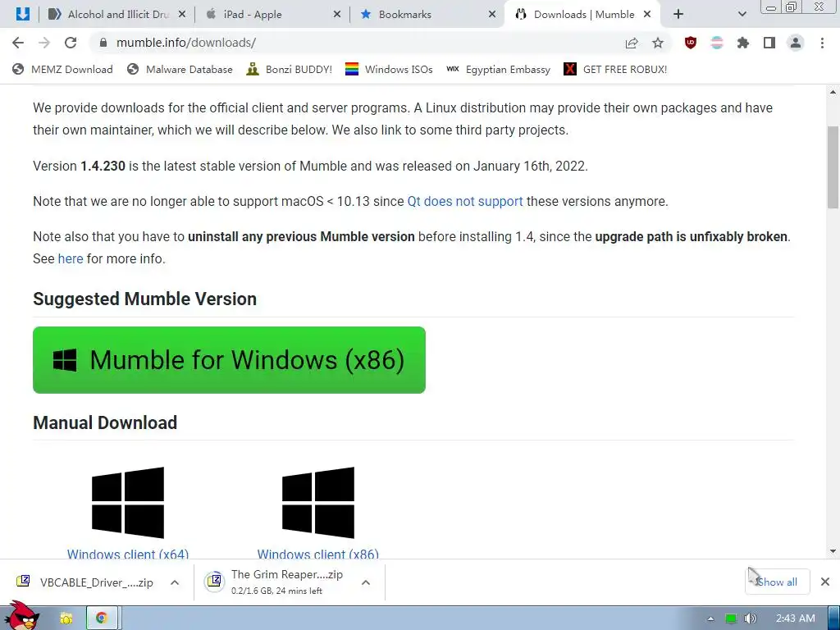The width and height of the screenshot is (840, 630).
Task: Reload the Mumble downloads page
Action: point(71,43)
